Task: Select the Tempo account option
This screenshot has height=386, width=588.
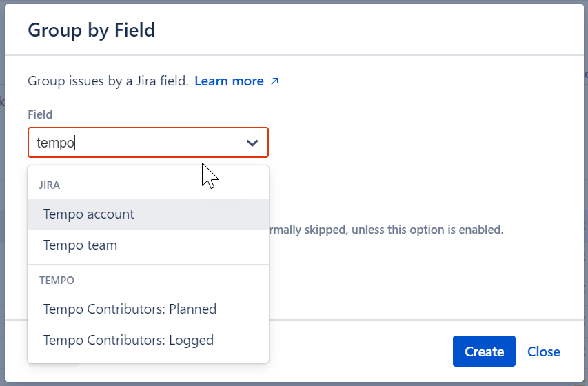Action: click(89, 214)
